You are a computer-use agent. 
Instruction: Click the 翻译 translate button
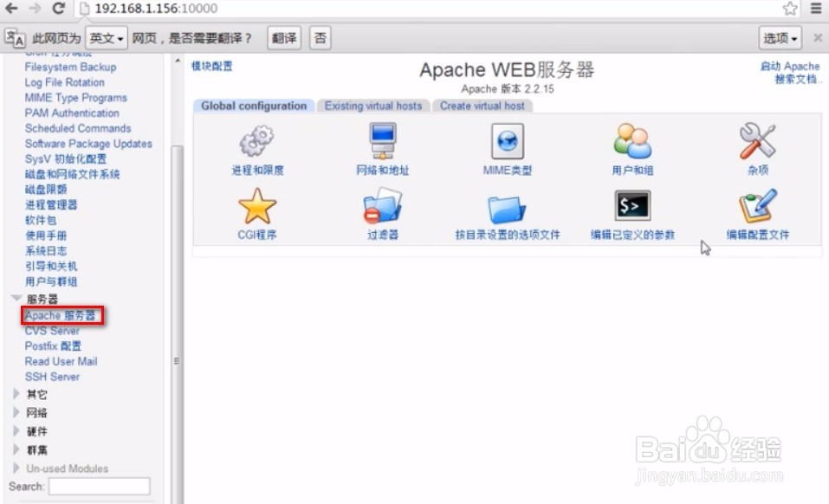(284, 38)
